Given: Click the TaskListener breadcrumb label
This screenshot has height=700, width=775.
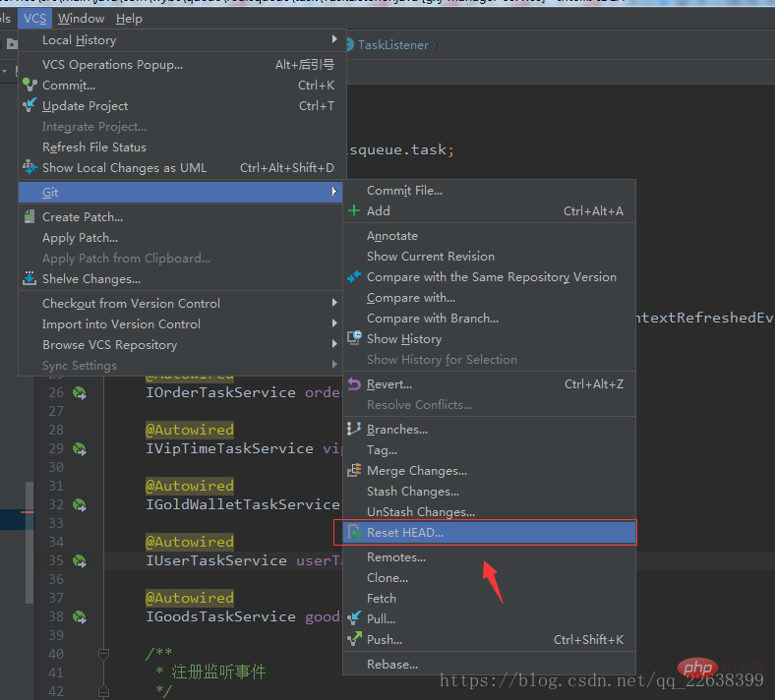Looking at the screenshot, I should (x=393, y=45).
